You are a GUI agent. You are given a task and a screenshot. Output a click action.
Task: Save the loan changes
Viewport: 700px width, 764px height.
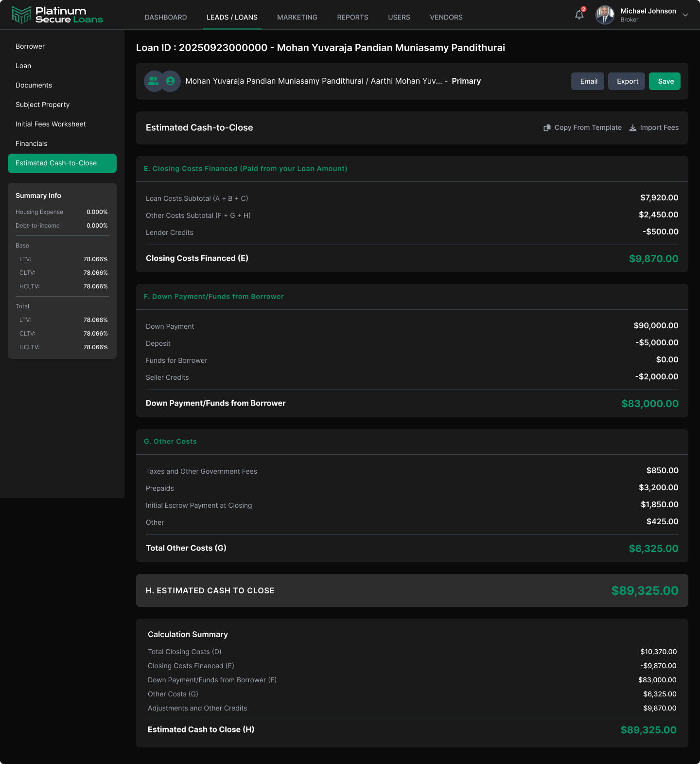[x=665, y=81]
